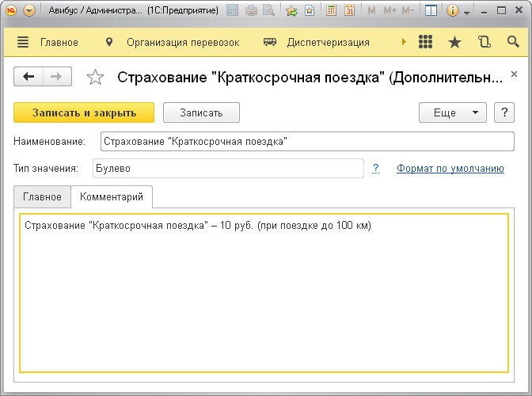532x396 pixels.
Task: Open the history icon next to search
Action: click(x=484, y=42)
